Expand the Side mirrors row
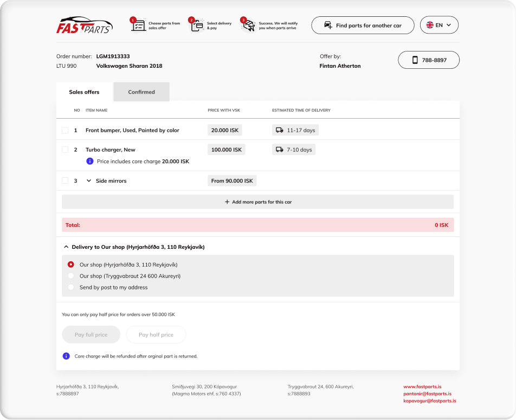 (89, 181)
